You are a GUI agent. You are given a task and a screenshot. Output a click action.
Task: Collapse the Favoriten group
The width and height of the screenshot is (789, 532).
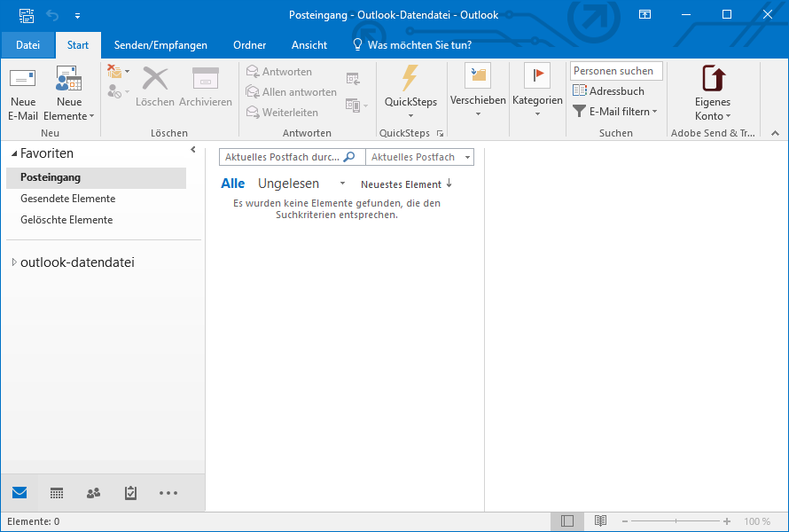(x=14, y=153)
